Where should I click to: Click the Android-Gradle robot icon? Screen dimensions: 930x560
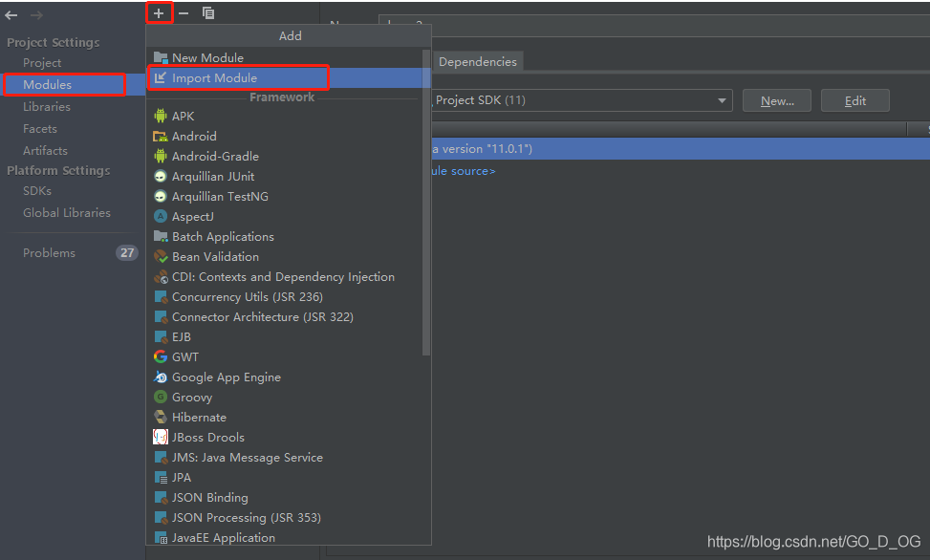[161, 156]
